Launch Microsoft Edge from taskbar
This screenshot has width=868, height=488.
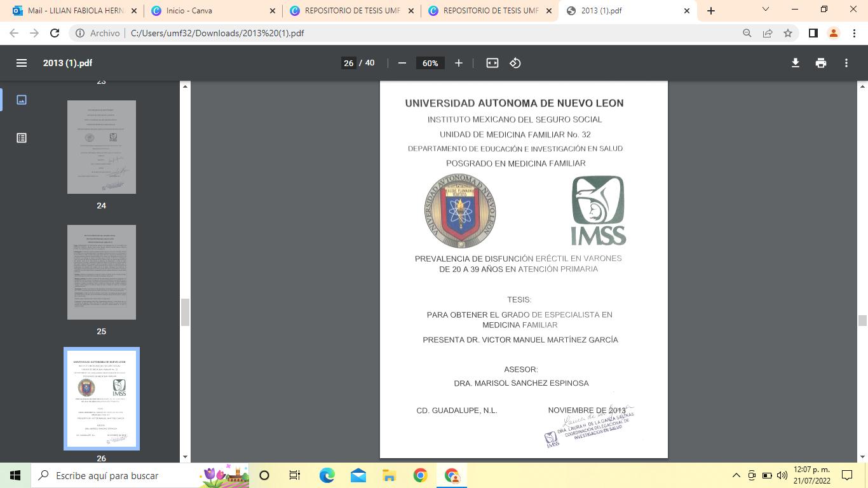pyautogui.click(x=327, y=475)
